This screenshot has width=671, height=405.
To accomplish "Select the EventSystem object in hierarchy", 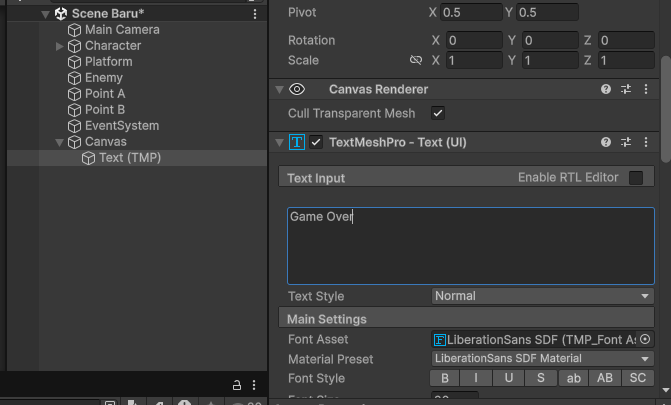I will tap(122, 126).
